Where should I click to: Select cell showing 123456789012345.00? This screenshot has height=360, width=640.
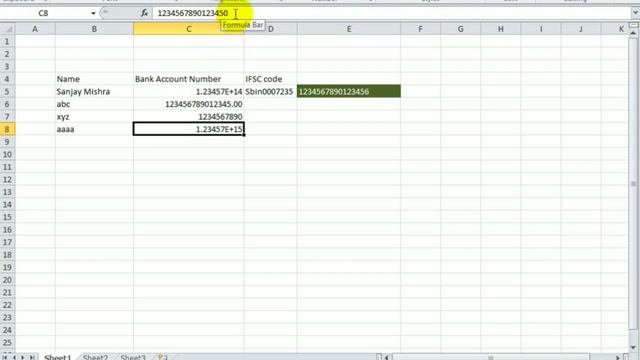tap(189, 104)
